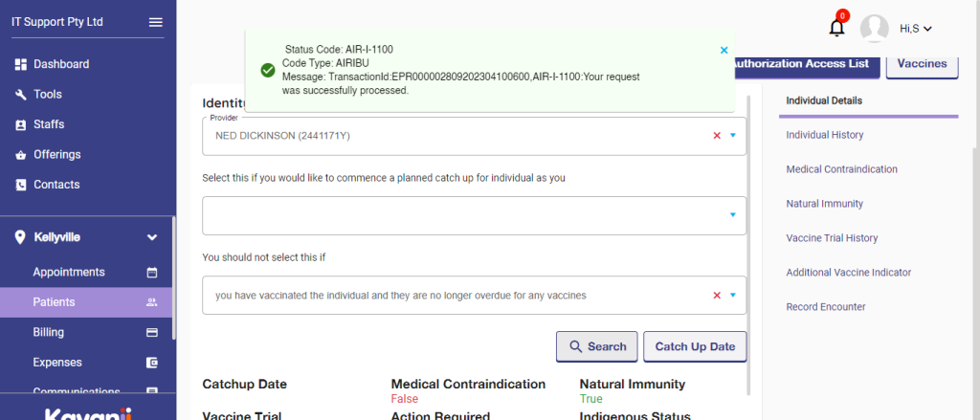Switch to the Individual History tab
The width and height of the screenshot is (980, 420).
click(x=824, y=135)
